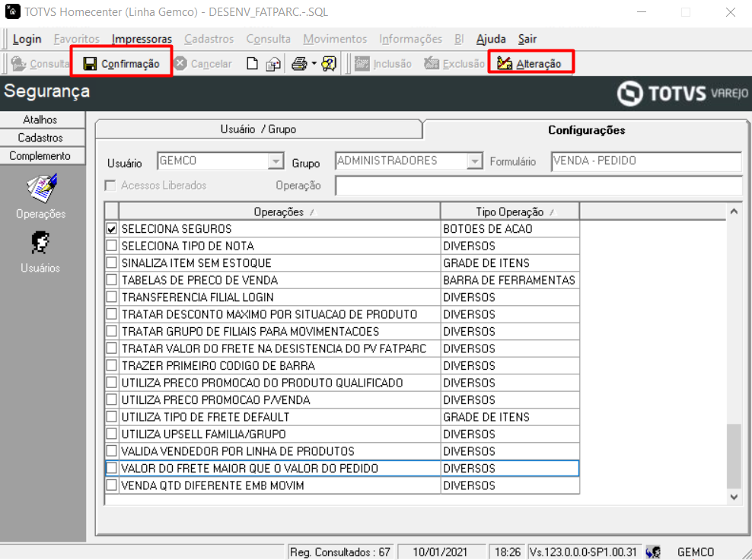Open the Impressoras menu
Screen dimensions: 752x560
coord(142,39)
